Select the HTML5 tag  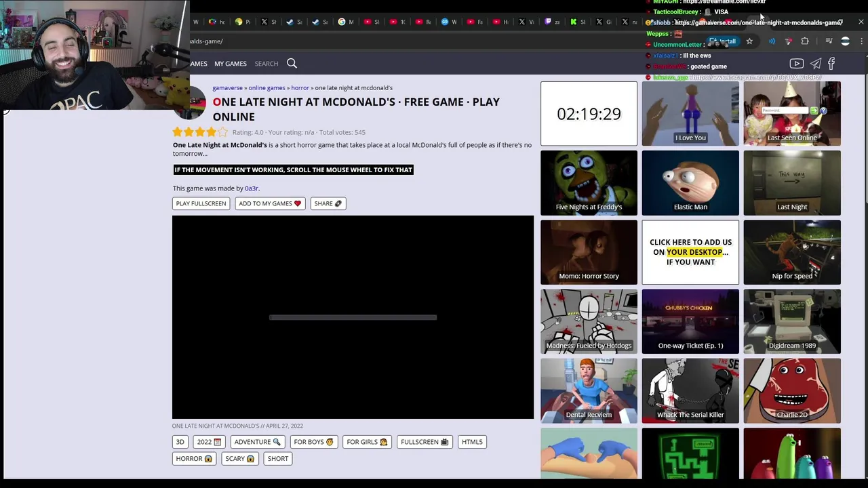tap(472, 442)
